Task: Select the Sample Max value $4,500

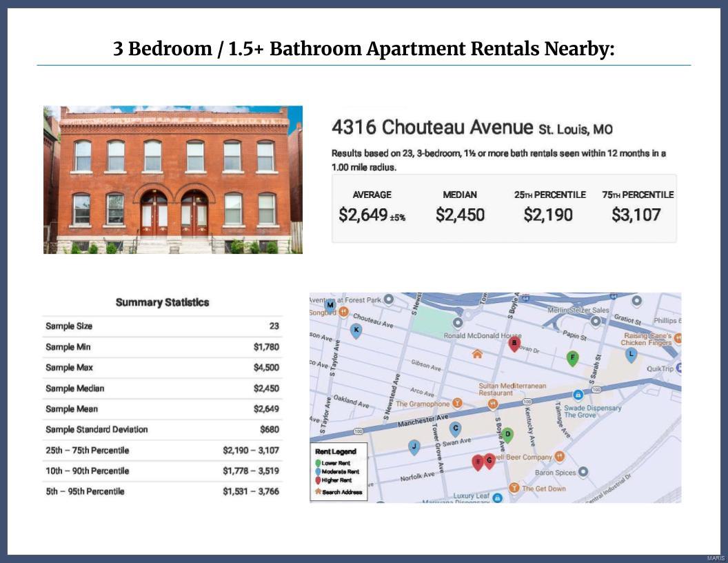Action: coord(267,368)
